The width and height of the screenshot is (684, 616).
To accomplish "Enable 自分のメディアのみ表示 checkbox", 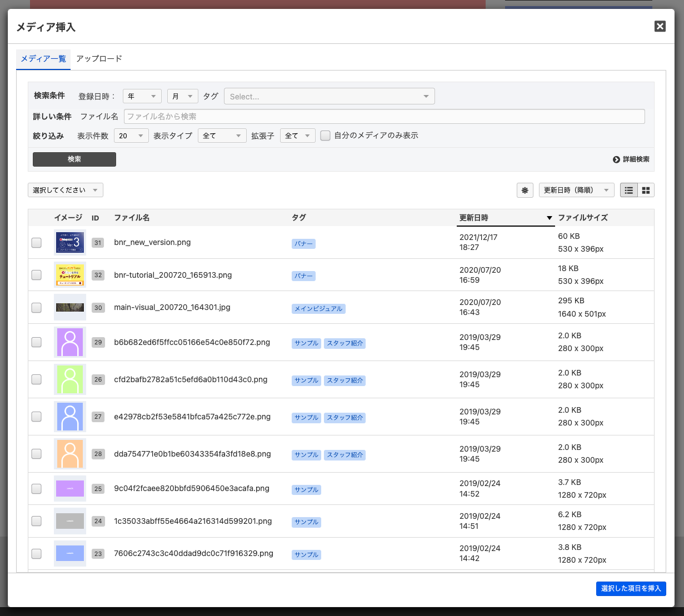I will pos(326,136).
